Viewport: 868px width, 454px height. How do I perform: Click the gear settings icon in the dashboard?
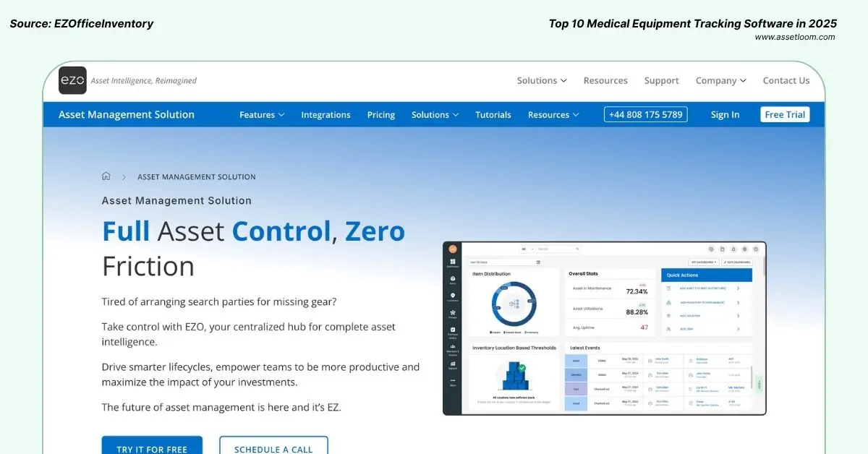click(744, 249)
